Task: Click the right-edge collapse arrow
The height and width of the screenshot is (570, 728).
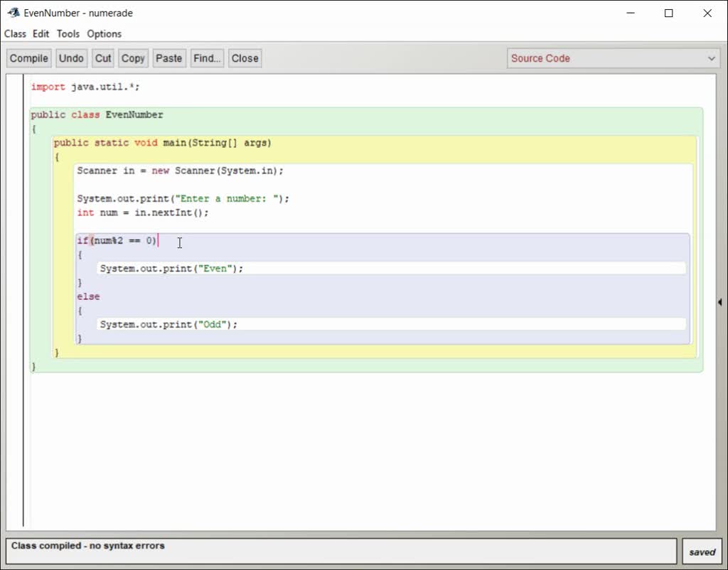Action: click(719, 302)
